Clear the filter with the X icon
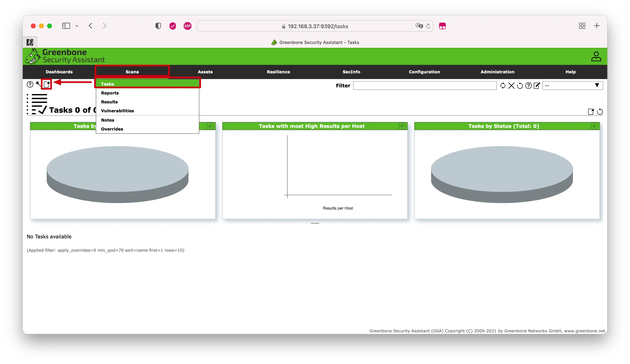630x364 pixels. [x=511, y=86]
